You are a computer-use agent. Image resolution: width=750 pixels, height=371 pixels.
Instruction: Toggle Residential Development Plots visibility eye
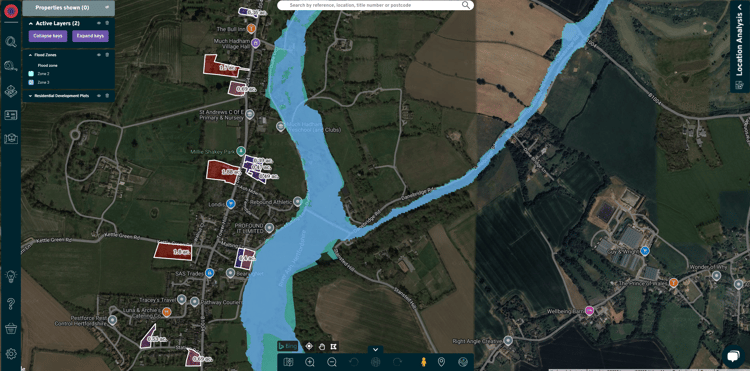(99, 96)
